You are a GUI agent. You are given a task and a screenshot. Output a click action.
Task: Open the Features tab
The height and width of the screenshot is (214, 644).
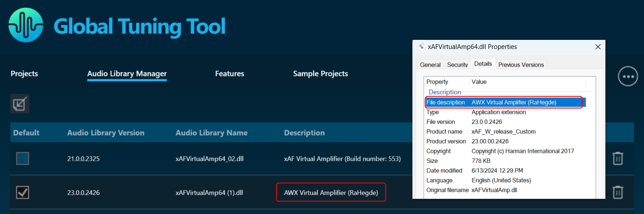[x=229, y=74]
